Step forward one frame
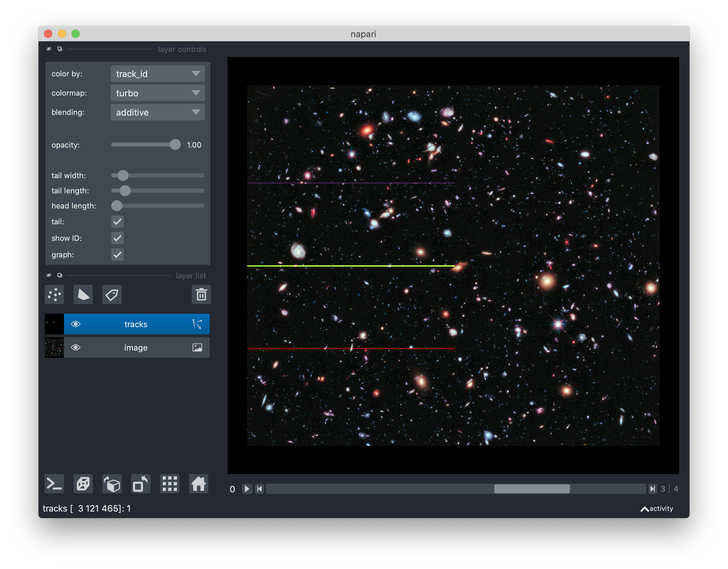 coord(652,489)
